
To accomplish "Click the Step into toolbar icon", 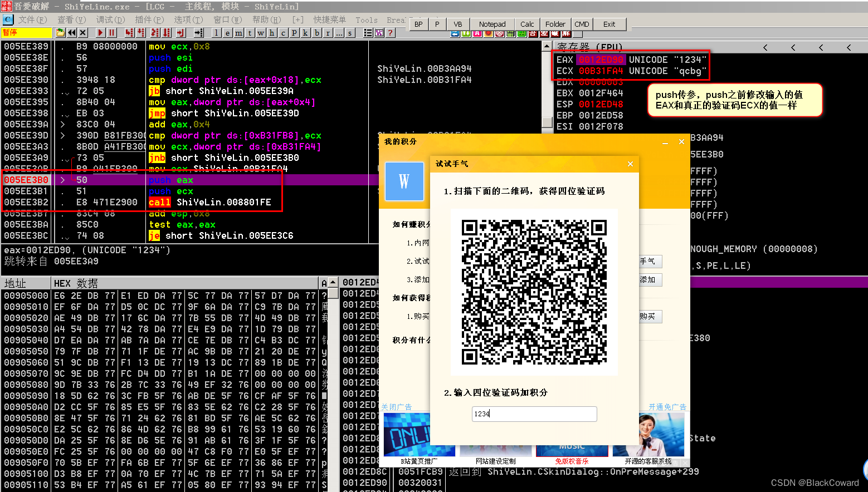I will point(129,33).
